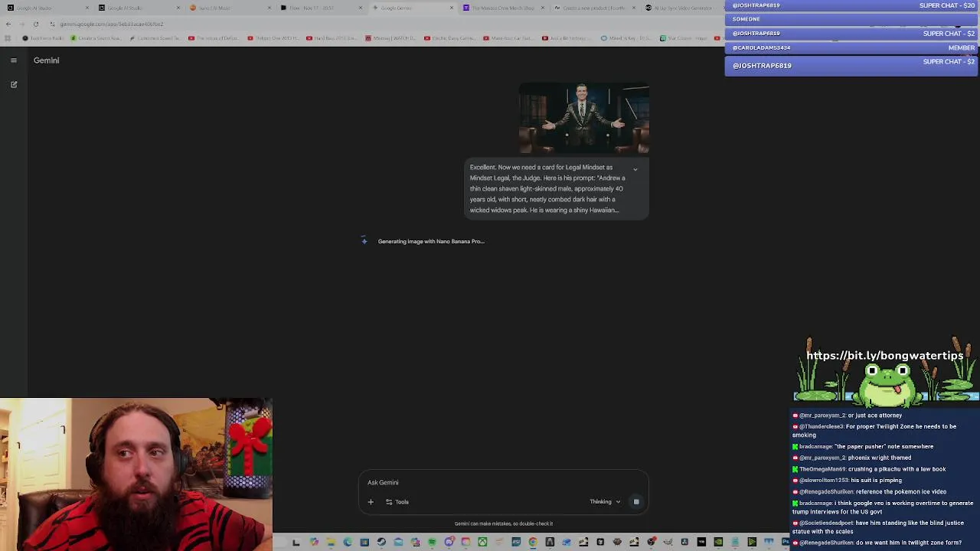
Task: Click the Super Chat $20 entry by @JOSHTRAP6819
Action: pos(851,5)
